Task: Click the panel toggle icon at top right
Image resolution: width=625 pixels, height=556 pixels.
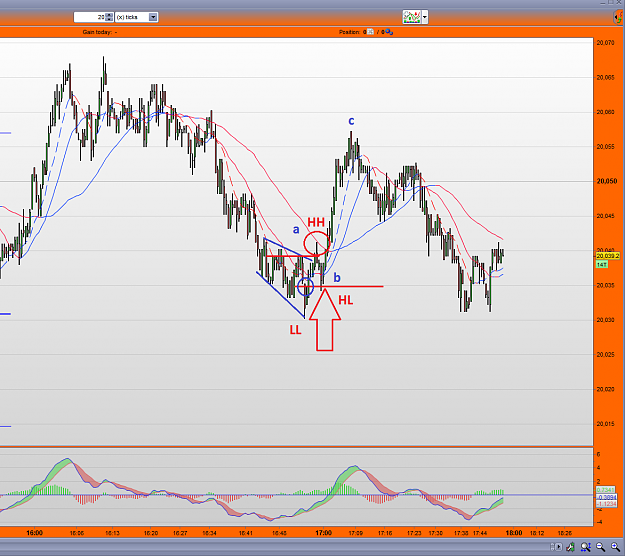Action: pyautogui.click(x=619, y=17)
